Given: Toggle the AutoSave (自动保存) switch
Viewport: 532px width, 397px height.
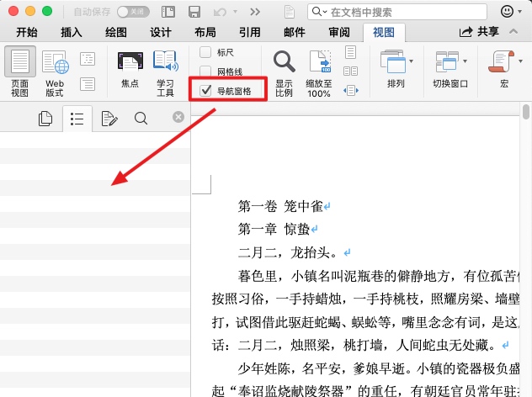Looking at the screenshot, I should [x=133, y=12].
